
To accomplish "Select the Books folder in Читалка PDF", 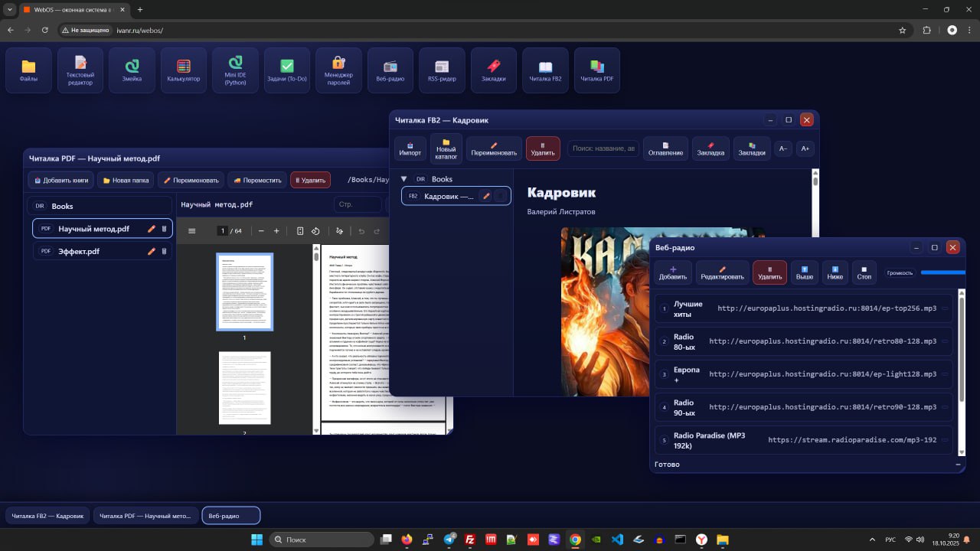I will coord(100,206).
